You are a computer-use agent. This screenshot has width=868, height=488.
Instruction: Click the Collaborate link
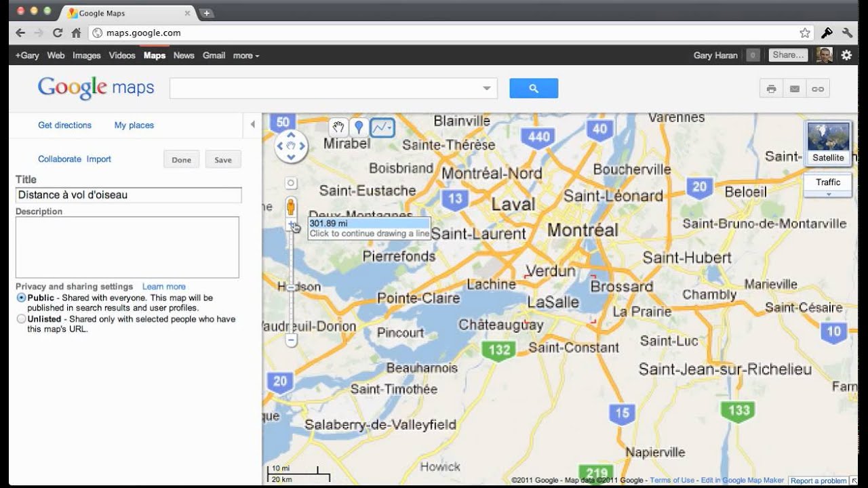[60, 159]
